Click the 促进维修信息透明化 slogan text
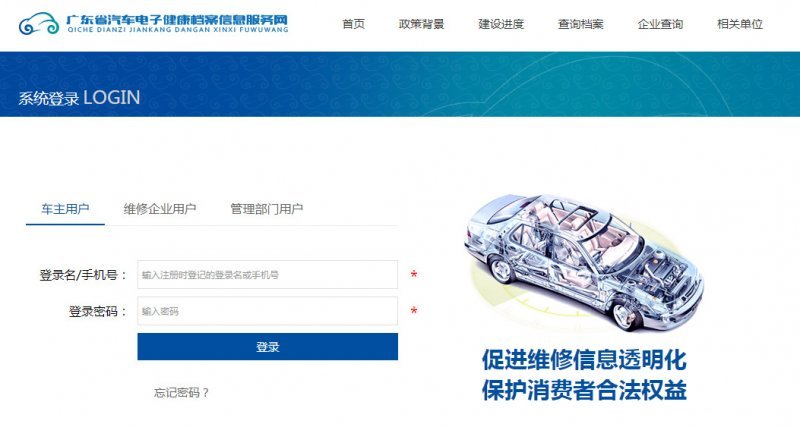Screen dimensions: 800x427 pos(584,360)
